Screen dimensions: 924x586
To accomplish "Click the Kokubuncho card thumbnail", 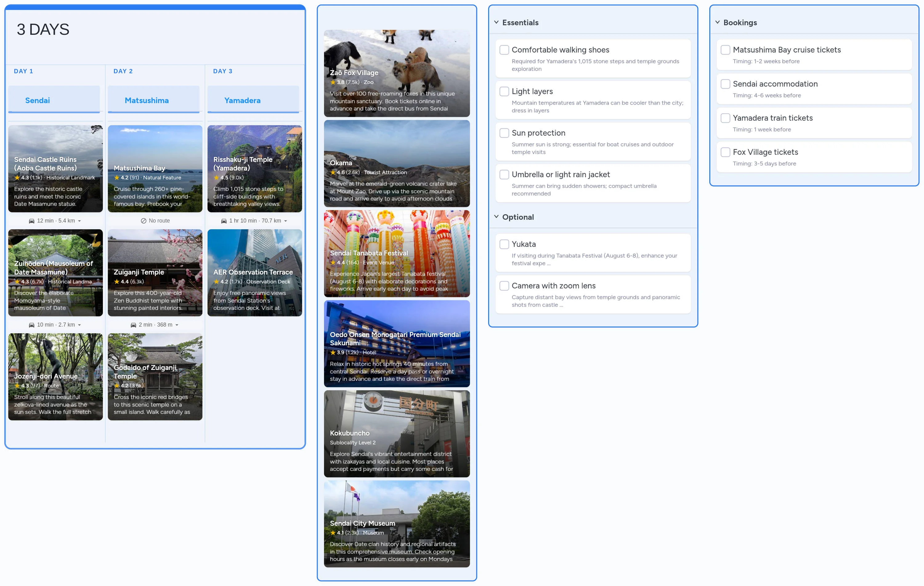I will [397, 433].
